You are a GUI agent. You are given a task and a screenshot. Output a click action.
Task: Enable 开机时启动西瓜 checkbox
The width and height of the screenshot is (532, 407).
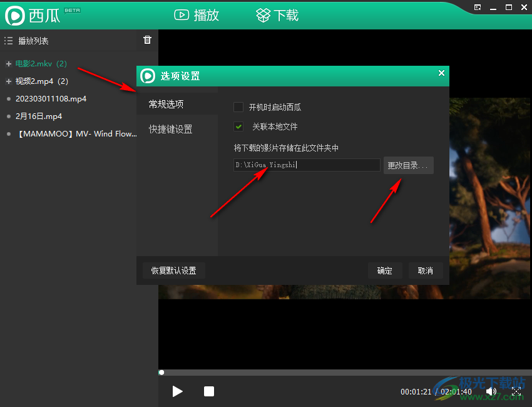[x=238, y=107]
